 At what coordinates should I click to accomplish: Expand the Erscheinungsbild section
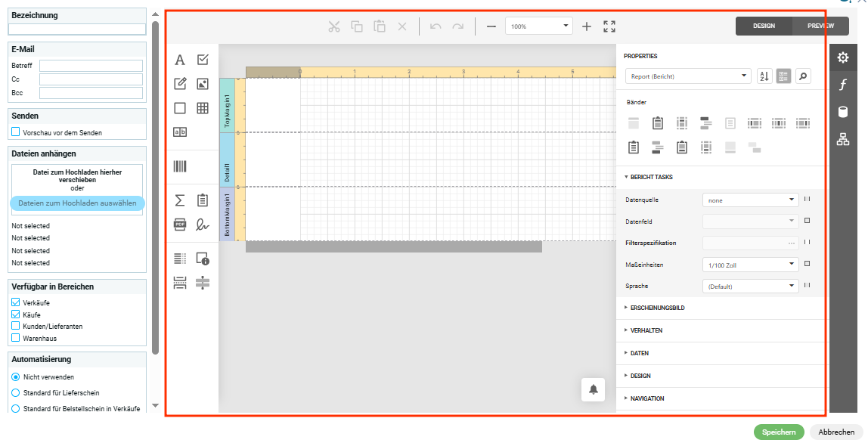click(x=657, y=308)
